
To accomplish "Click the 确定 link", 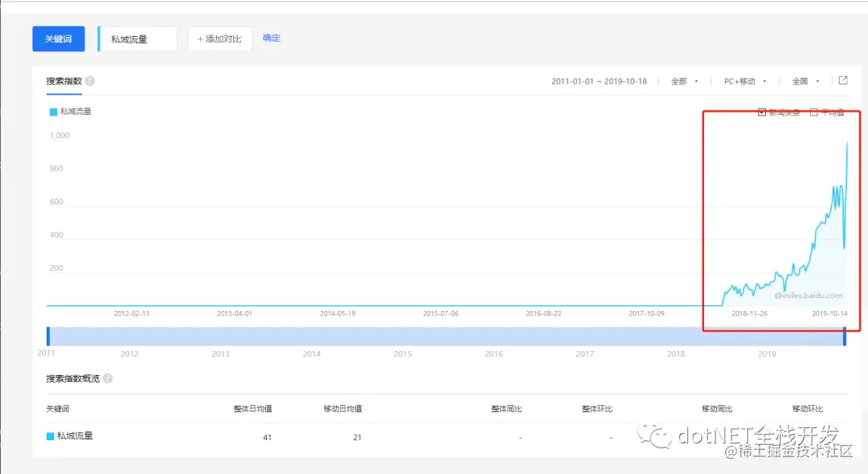I will point(272,38).
